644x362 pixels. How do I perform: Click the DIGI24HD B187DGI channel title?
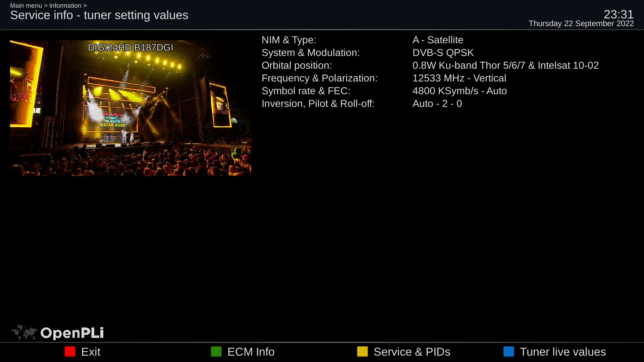point(130,48)
